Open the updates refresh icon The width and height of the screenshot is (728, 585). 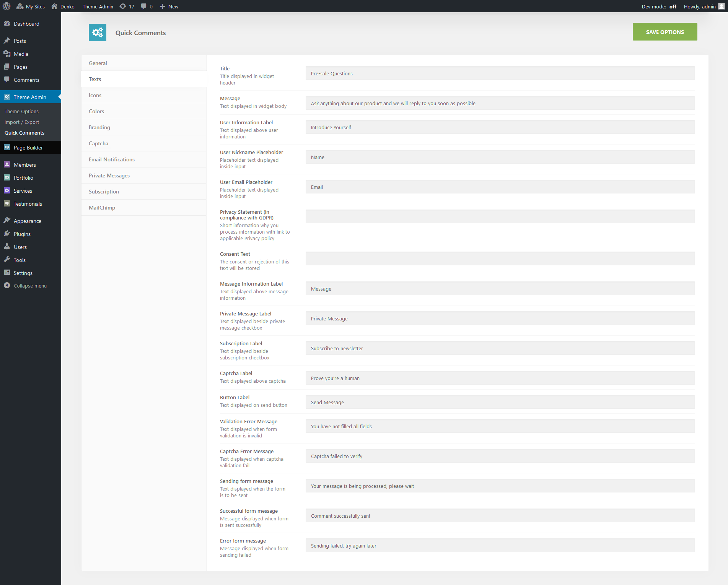123,6
